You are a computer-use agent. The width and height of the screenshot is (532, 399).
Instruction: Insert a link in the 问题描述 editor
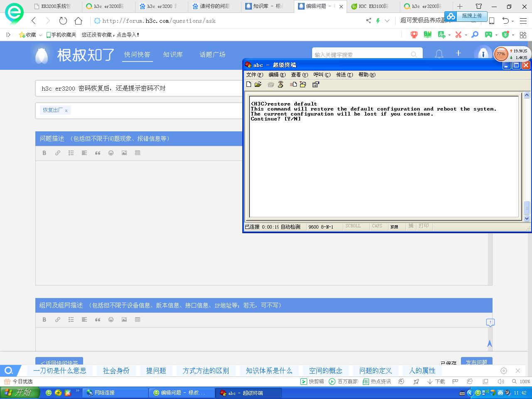58,153
